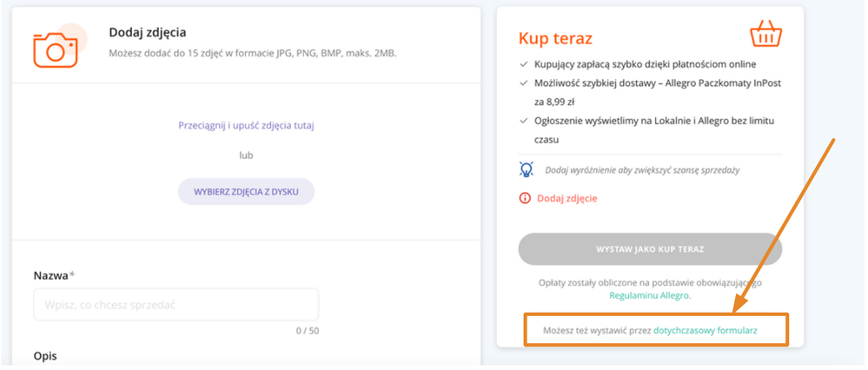Screen dimensions: 868x370
Task: Focus the Nazwa text input field
Action: coord(176,304)
